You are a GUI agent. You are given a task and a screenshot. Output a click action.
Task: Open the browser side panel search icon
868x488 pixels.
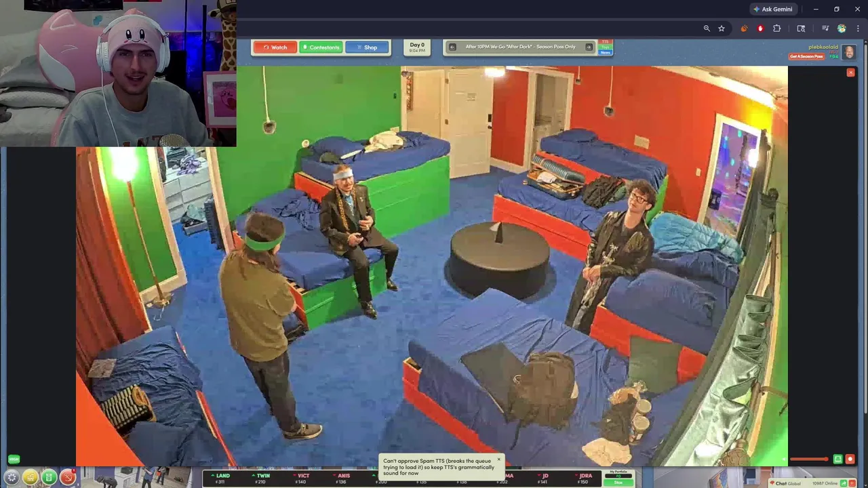801,28
